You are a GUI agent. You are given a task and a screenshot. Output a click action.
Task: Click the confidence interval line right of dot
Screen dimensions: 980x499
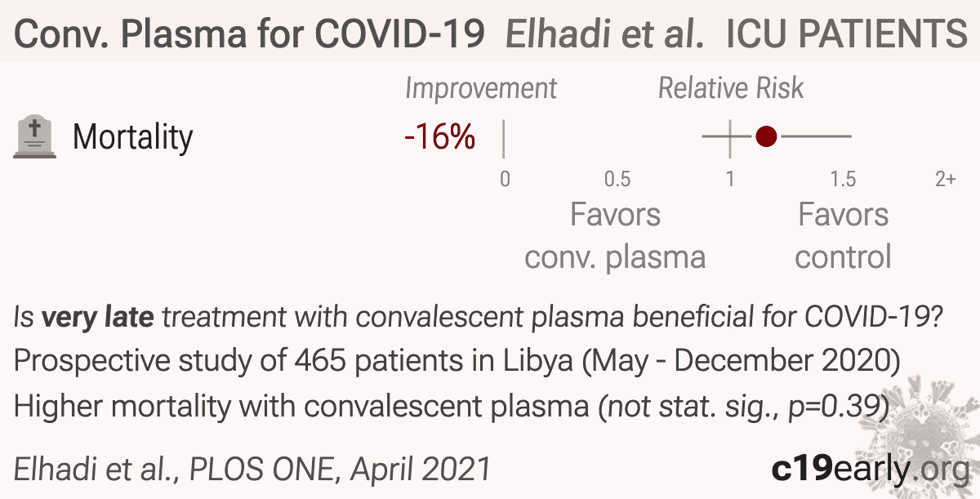[814, 136]
